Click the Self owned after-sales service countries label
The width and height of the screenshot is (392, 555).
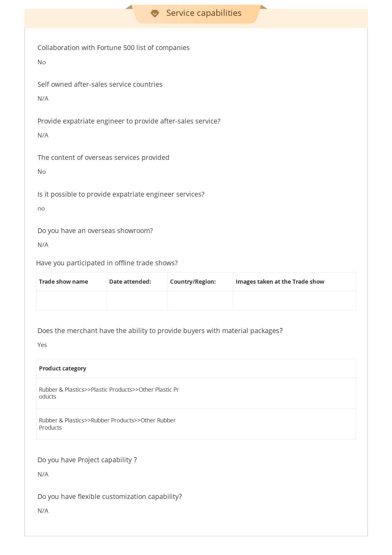pos(100,85)
